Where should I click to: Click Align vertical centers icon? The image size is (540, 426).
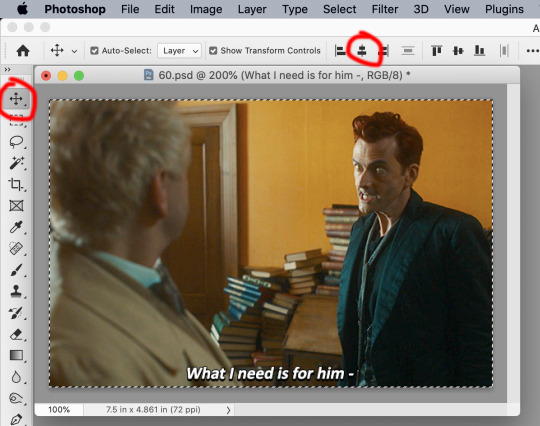coord(458,51)
